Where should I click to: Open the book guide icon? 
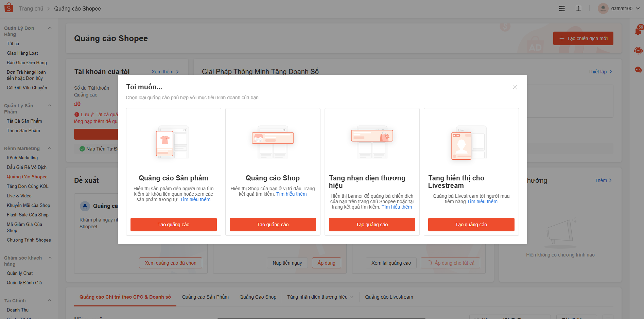point(578,8)
